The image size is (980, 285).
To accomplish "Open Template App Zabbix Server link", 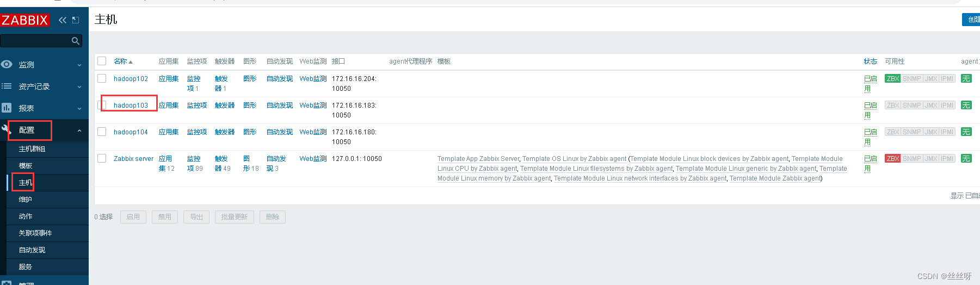I will pyautogui.click(x=478, y=159).
